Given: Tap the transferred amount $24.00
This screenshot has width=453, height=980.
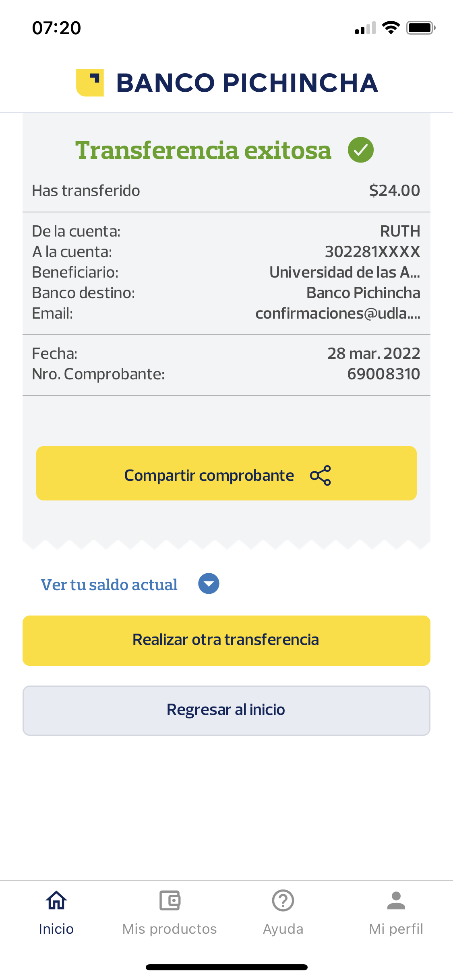Looking at the screenshot, I should click(x=394, y=190).
